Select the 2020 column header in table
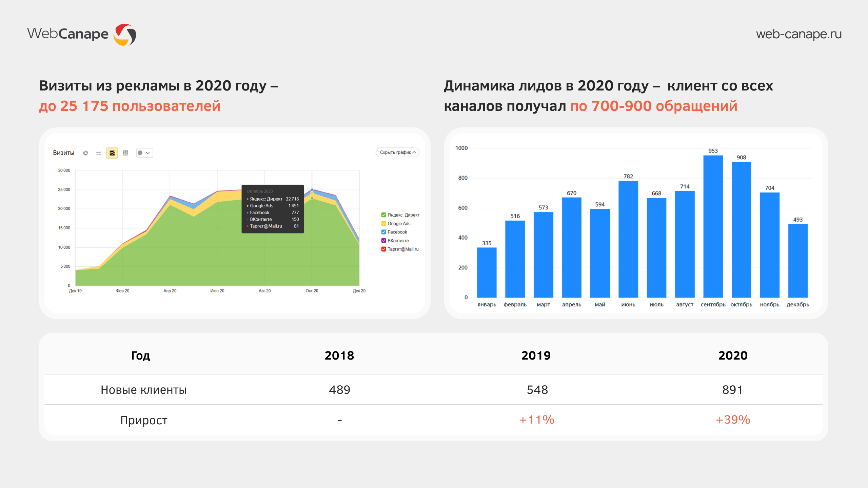868x488 pixels. [x=733, y=355]
